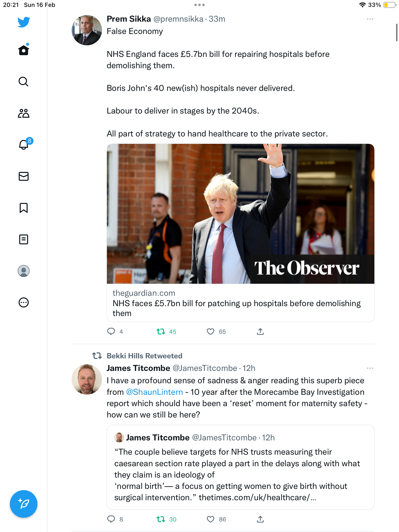Share Prem Sikka's tweet via share icon
The height and width of the screenshot is (532, 399).
point(260,332)
